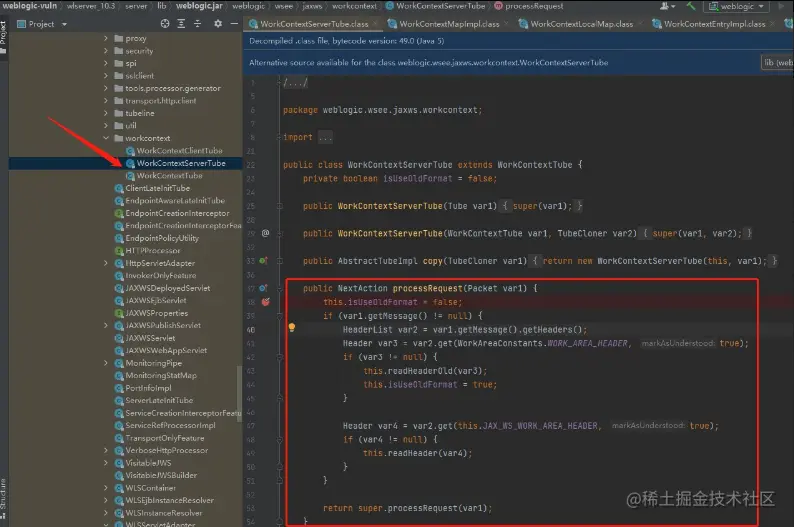Click the lib (weblogic) source button
Screen dimensions: 794x527
(777, 62)
